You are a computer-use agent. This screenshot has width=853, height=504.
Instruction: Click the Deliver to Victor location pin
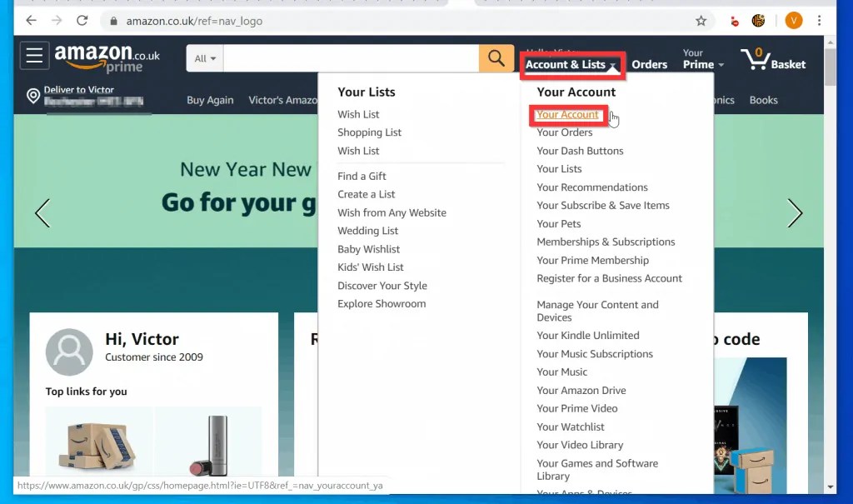click(x=34, y=97)
